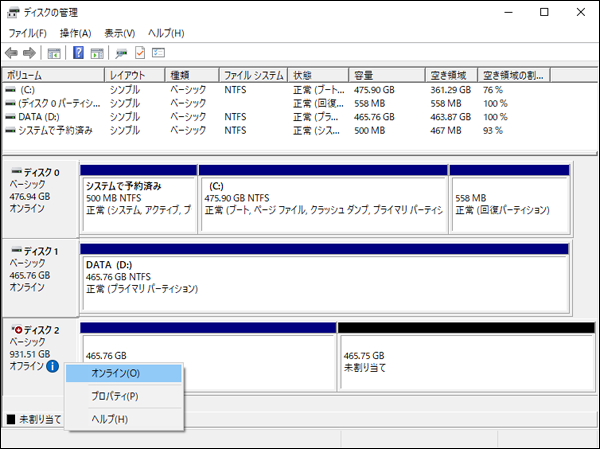Click the checkmark toolbar icon
This screenshot has width=600, height=449.
point(140,53)
